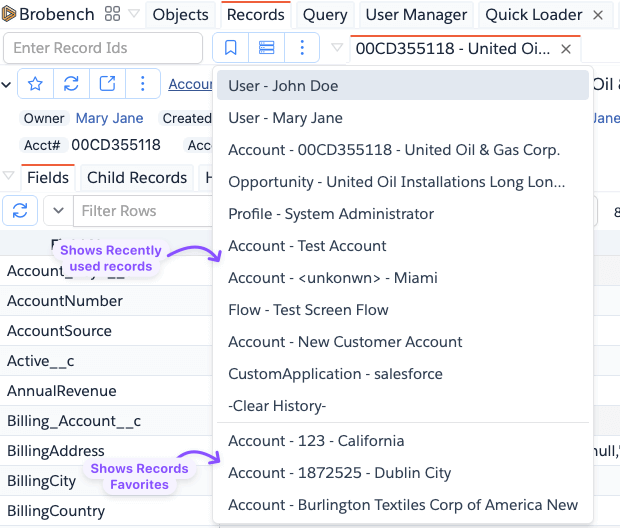
Task: Click the 00CD355118 account number value
Action: (x=116, y=145)
